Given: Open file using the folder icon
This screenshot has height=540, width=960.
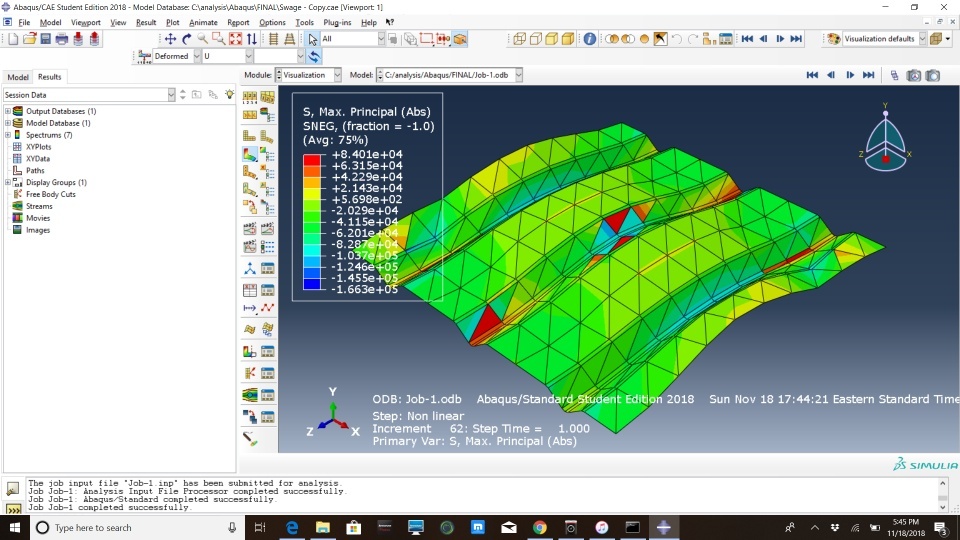Looking at the screenshot, I should coord(29,39).
